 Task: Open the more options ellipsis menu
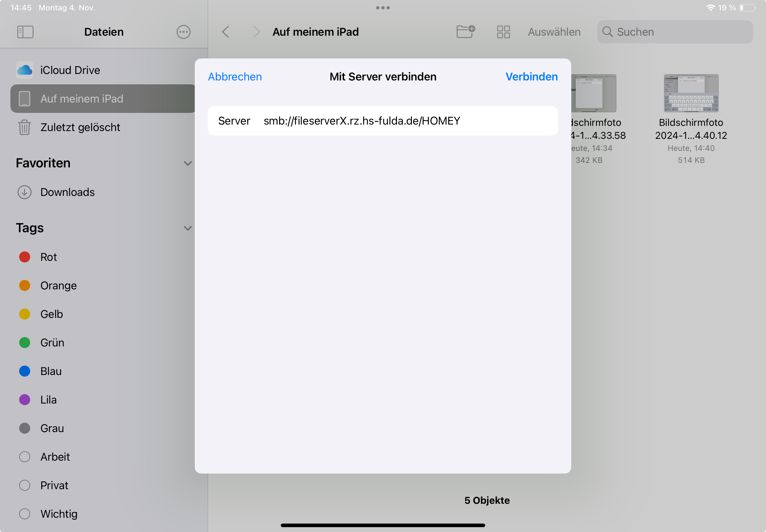pos(183,32)
